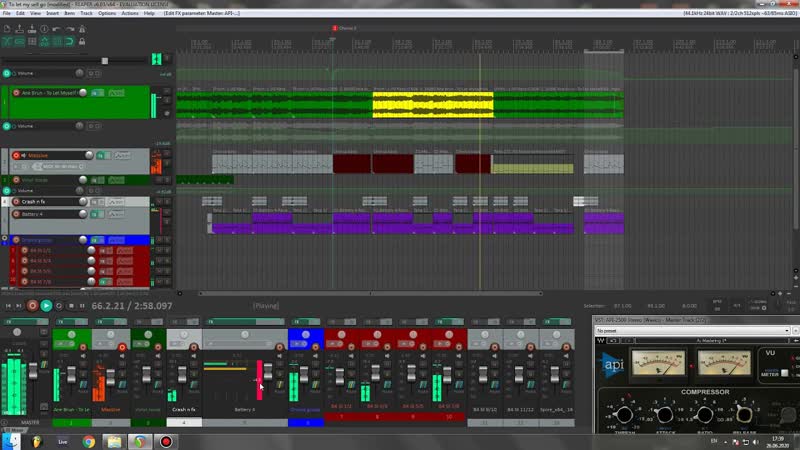Open the Insert menu

pos(52,13)
